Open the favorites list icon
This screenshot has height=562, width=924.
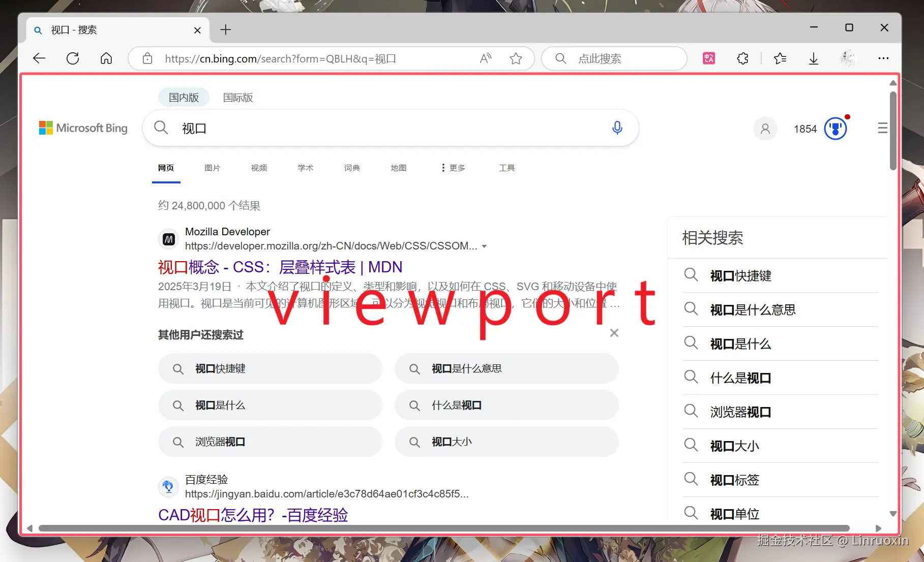tap(780, 58)
